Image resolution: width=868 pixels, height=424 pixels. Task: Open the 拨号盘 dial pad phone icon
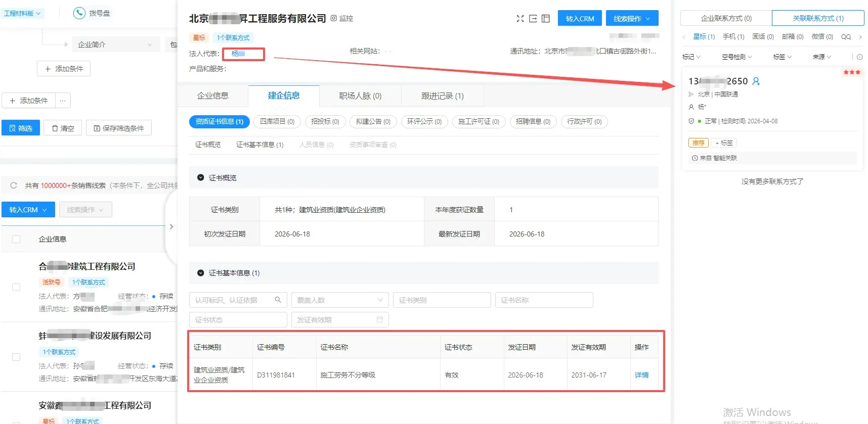(x=79, y=13)
